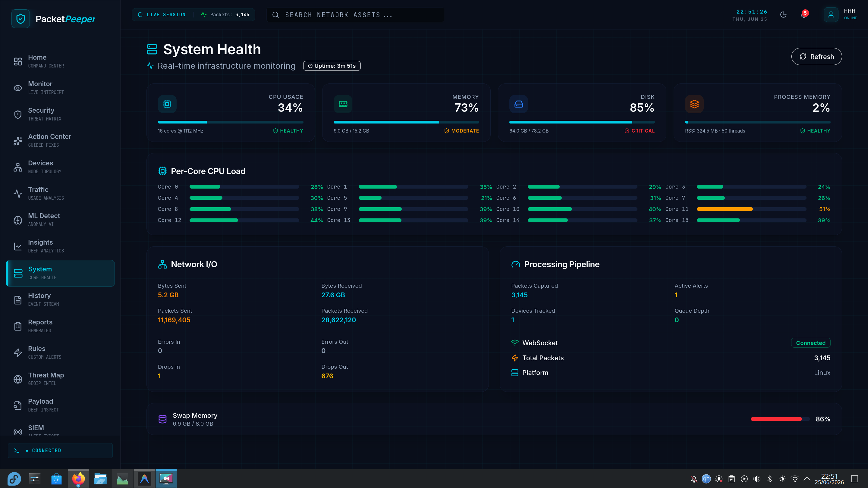
Task: Click Packets Received value 28,622,120
Action: coord(339,320)
